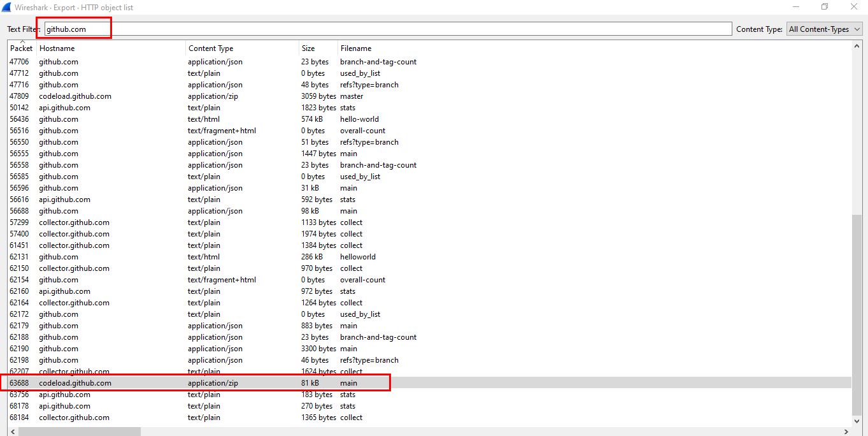Screen dimensions: 868x436
Task: Select packet 62154 row
Action: [430, 280]
